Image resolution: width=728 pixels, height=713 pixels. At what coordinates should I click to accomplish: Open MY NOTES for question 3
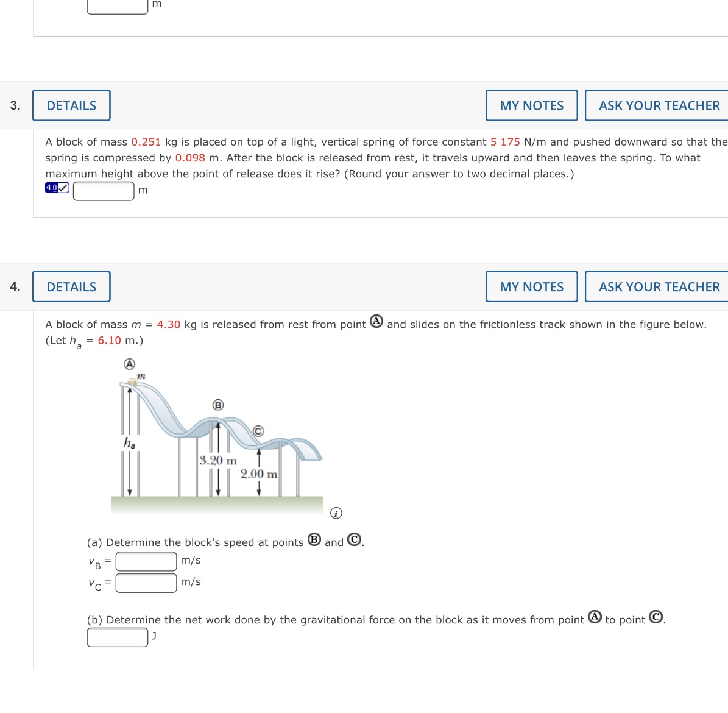point(531,105)
